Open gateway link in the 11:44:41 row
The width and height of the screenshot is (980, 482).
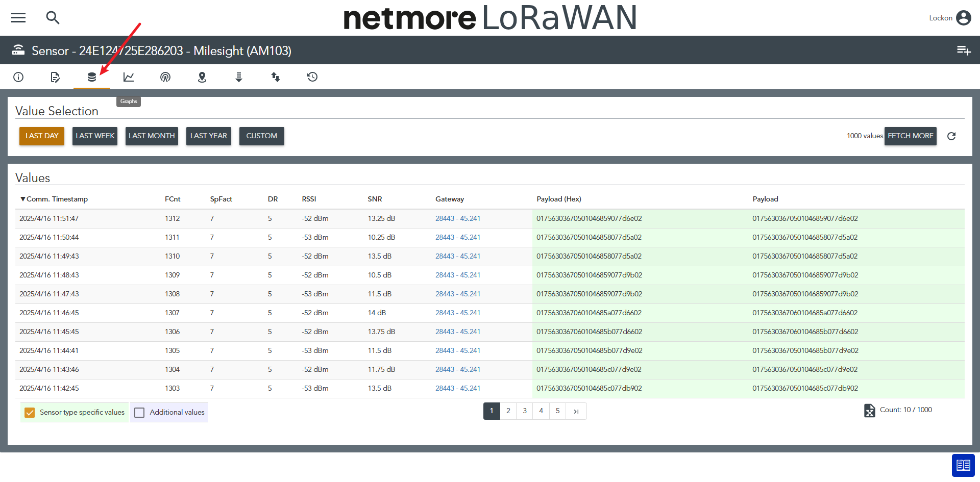458,350
